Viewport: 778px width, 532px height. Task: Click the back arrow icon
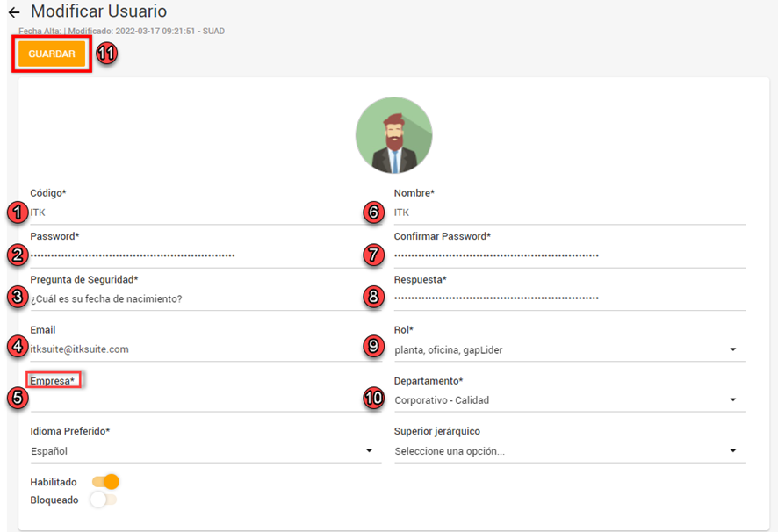13,13
